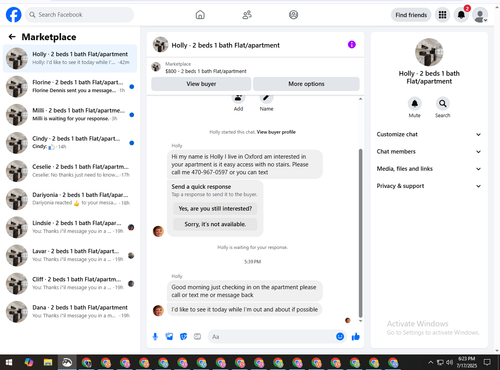Click the chat scrollbar thumb
The width and height of the screenshot is (500, 370).
360,233
